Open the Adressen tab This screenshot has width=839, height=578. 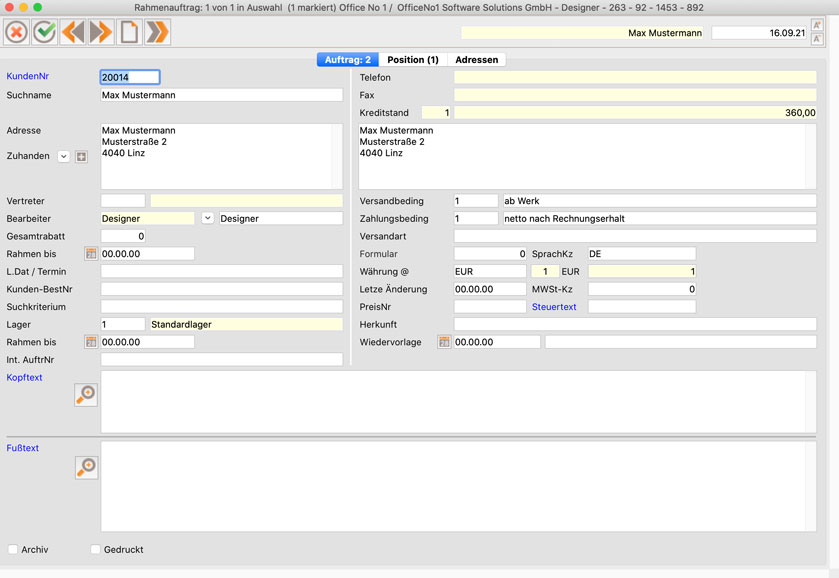pos(477,59)
